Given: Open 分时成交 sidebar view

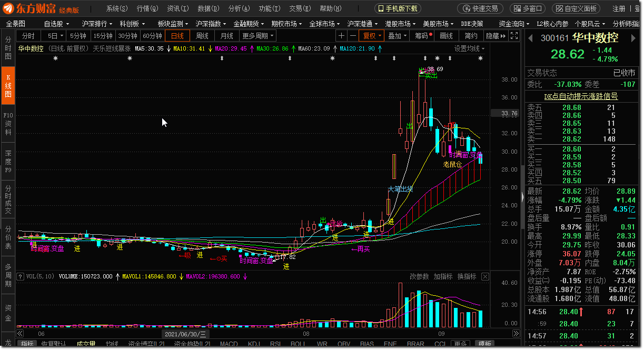Looking at the screenshot, I should 8,199.
